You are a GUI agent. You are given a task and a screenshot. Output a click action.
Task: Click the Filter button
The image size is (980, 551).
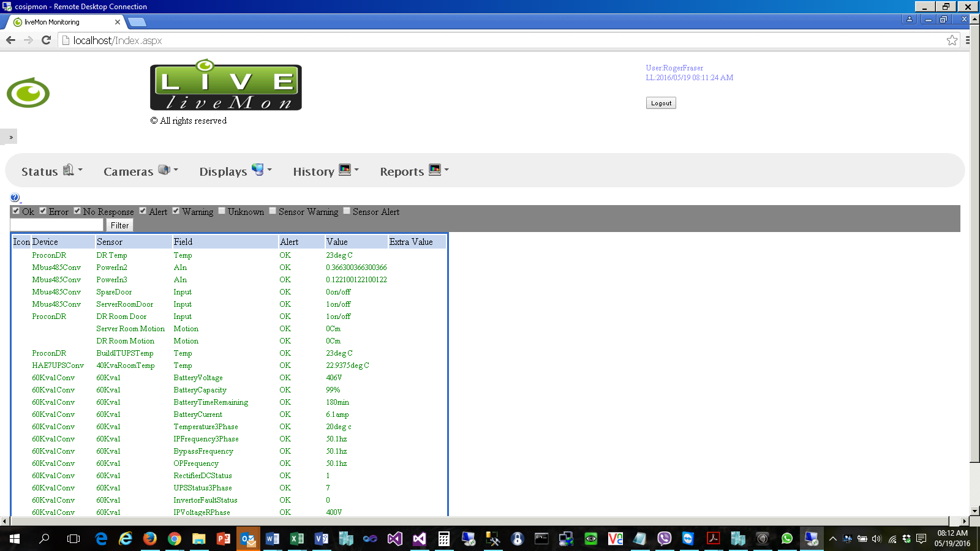click(x=119, y=225)
